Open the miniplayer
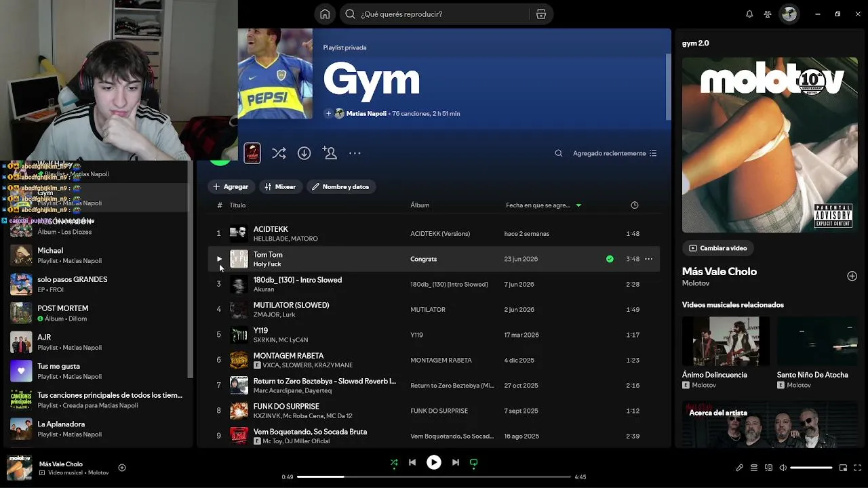The image size is (868, 488). [843, 468]
